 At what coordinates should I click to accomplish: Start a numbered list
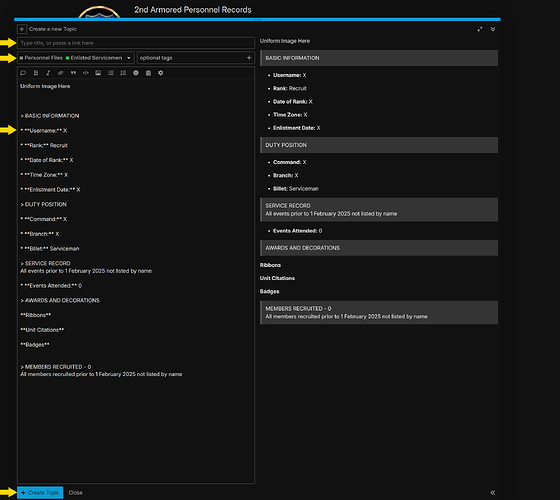123,73
